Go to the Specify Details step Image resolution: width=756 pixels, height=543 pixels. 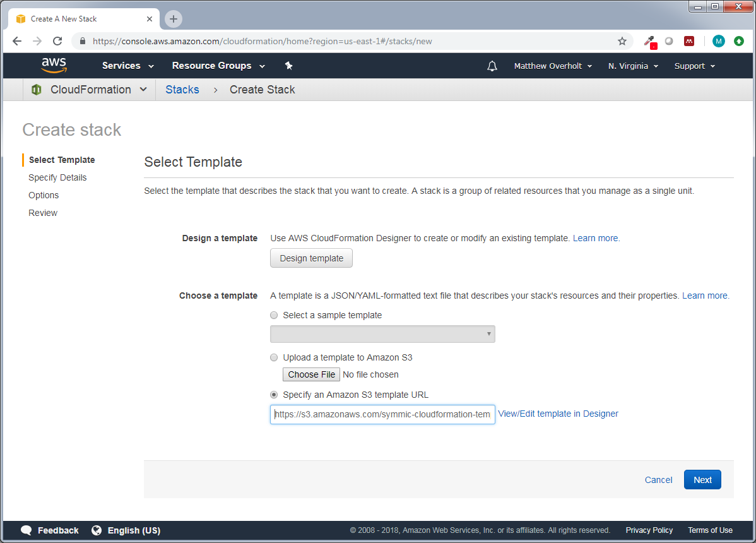pyautogui.click(x=57, y=177)
